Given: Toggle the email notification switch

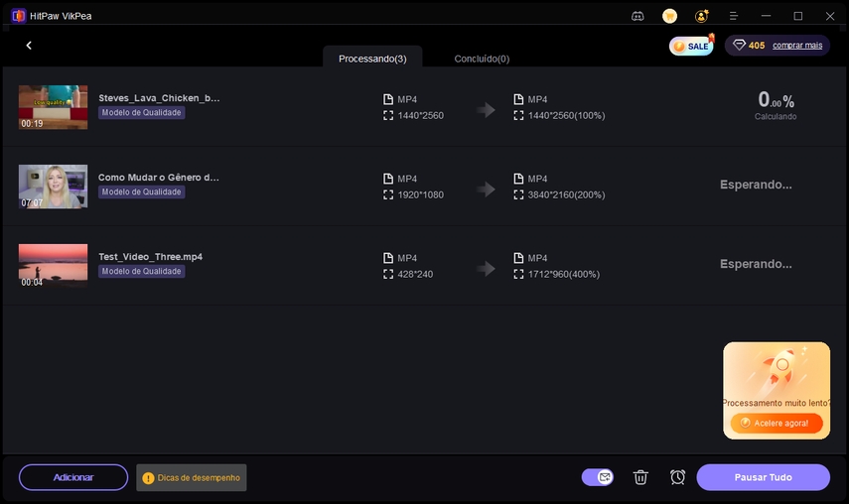Looking at the screenshot, I should click(598, 477).
